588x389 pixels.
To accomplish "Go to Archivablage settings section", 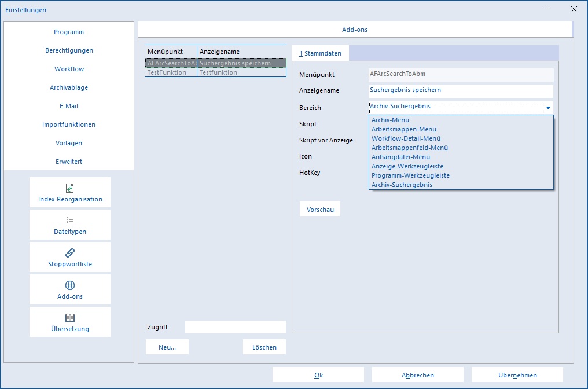I will 69,87.
